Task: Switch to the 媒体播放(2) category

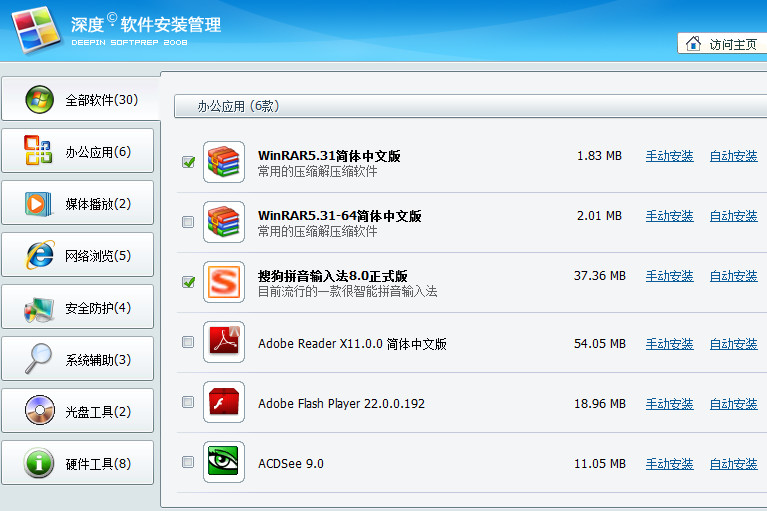Action: (78, 202)
